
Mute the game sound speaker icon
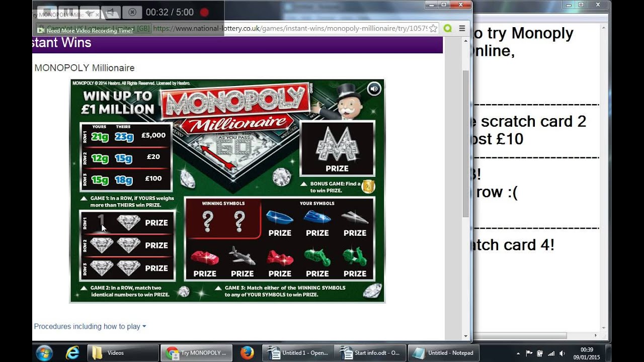(x=374, y=89)
